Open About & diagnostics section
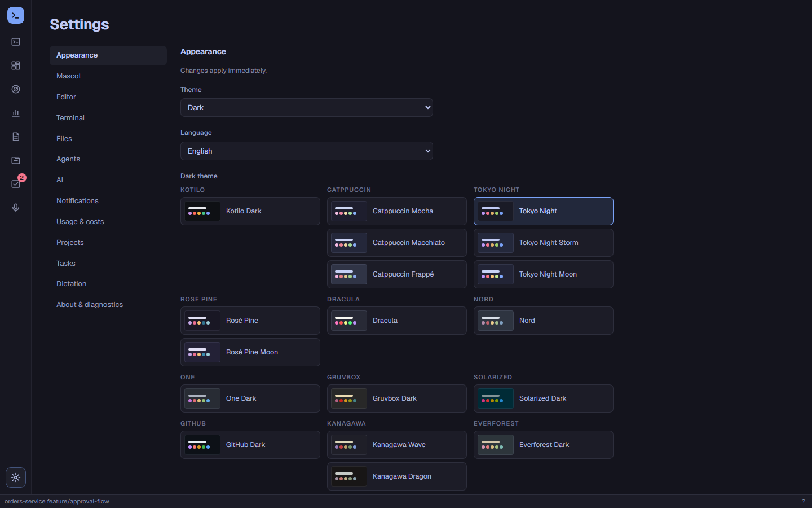 click(108, 305)
